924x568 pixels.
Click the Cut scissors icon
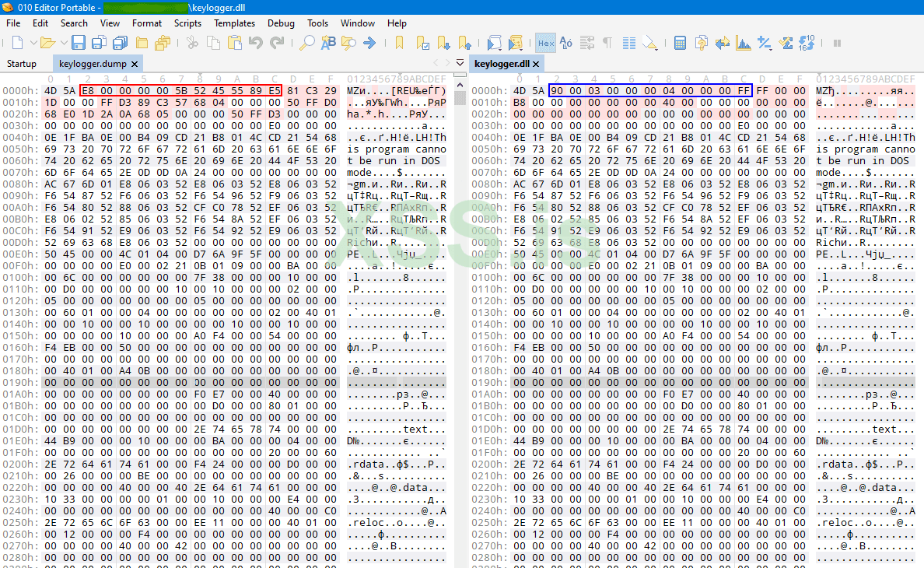[192, 43]
